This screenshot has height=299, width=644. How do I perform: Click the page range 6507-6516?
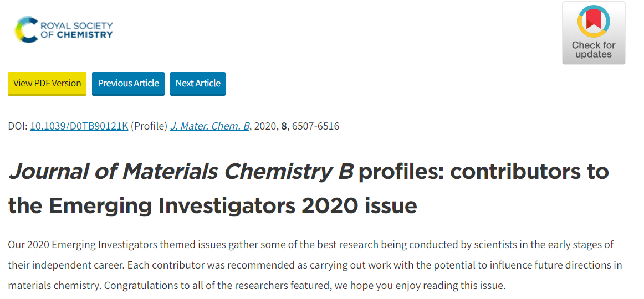pos(315,126)
